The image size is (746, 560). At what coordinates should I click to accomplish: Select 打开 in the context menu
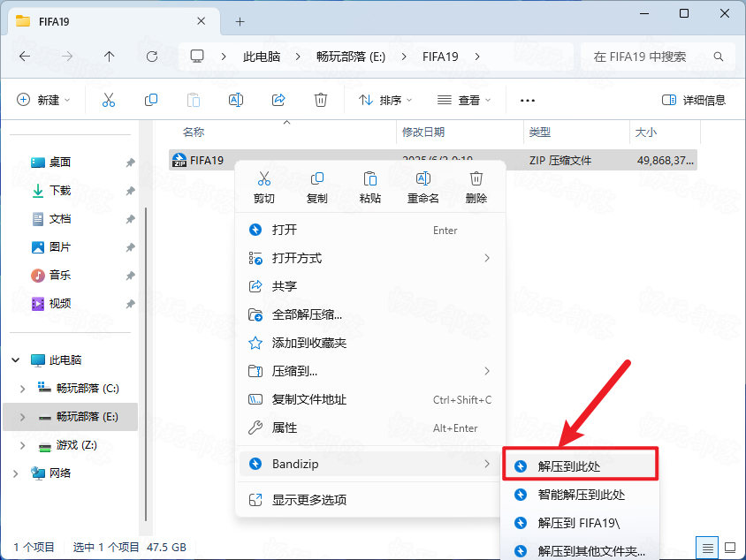370,230
